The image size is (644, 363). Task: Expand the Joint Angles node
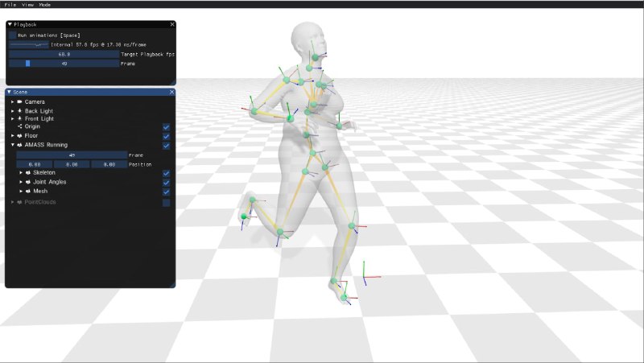(x=21, y=182)
